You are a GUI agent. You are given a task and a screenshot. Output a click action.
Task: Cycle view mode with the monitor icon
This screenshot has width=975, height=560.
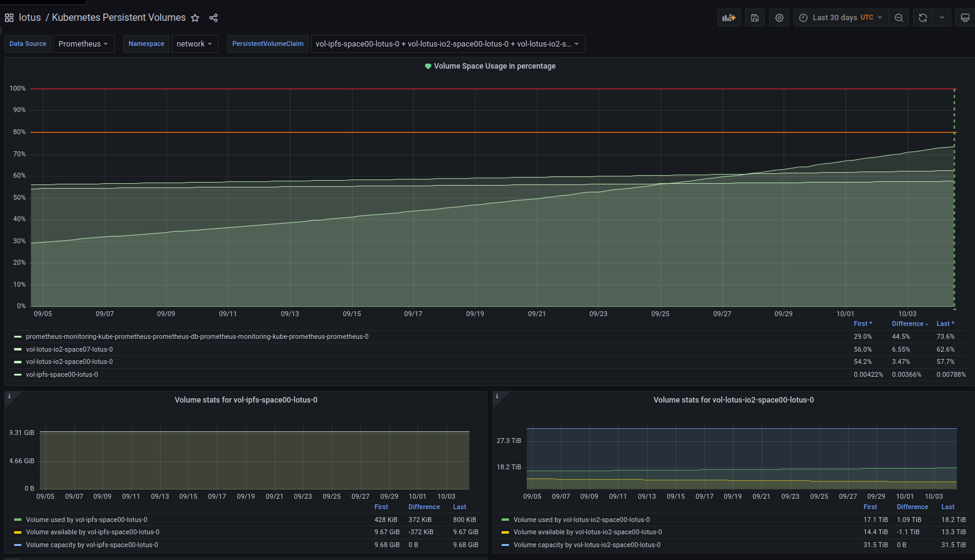965,18
